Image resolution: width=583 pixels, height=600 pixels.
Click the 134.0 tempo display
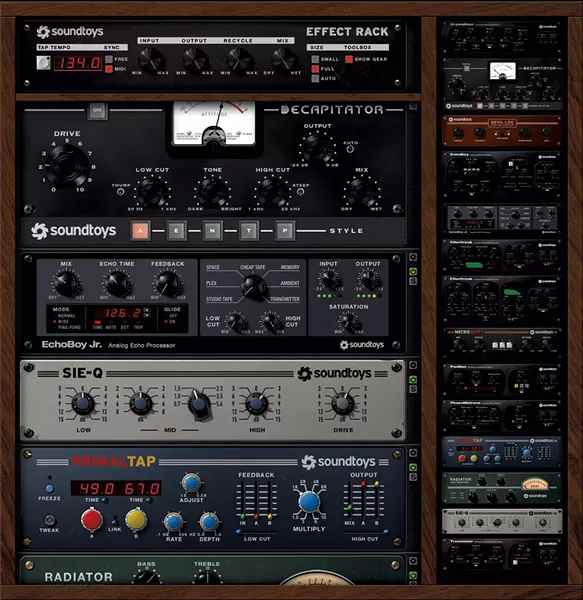coord(78,63)
